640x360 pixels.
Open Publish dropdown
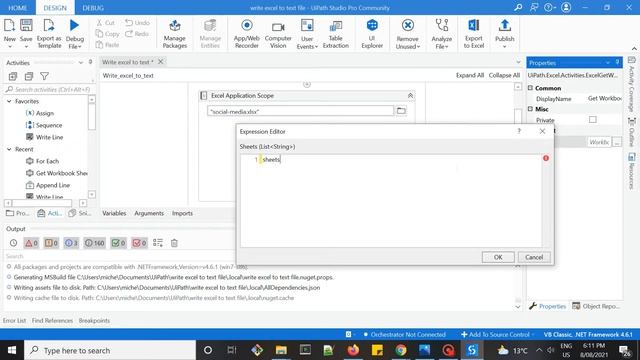[x=504, y=47]
